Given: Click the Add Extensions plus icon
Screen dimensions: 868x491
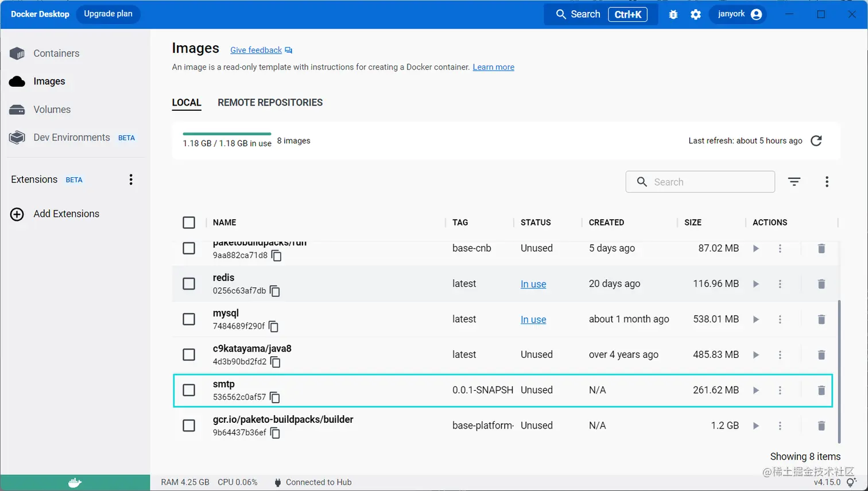Looking at the screenshot, I should coord(17,214).
